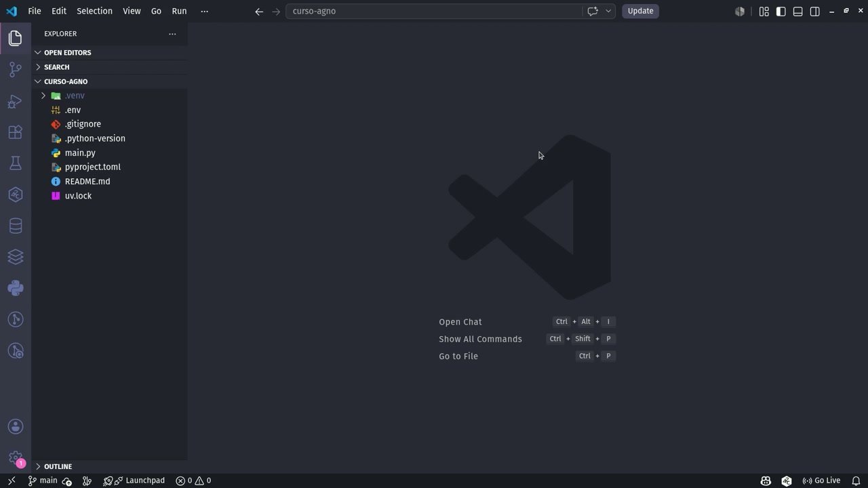Open pyproject.toml file
The width and height of the screenshot is (868, 488).
[109, 167]
